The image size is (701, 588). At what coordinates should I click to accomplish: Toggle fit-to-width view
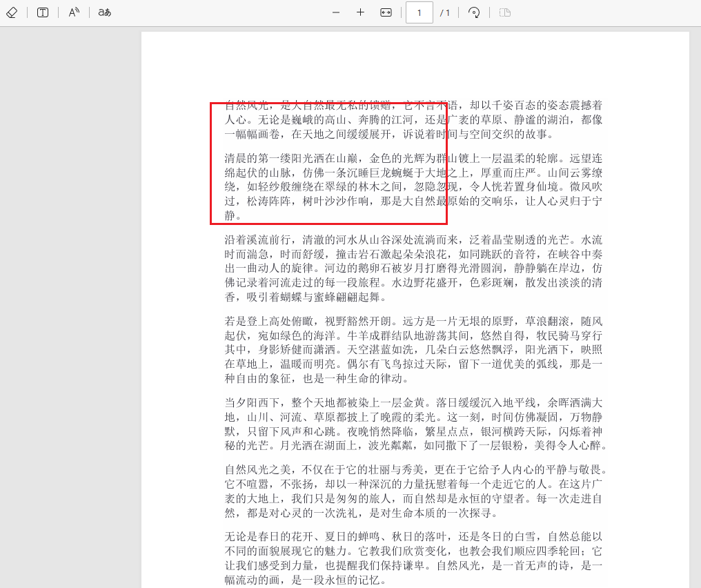386,12
